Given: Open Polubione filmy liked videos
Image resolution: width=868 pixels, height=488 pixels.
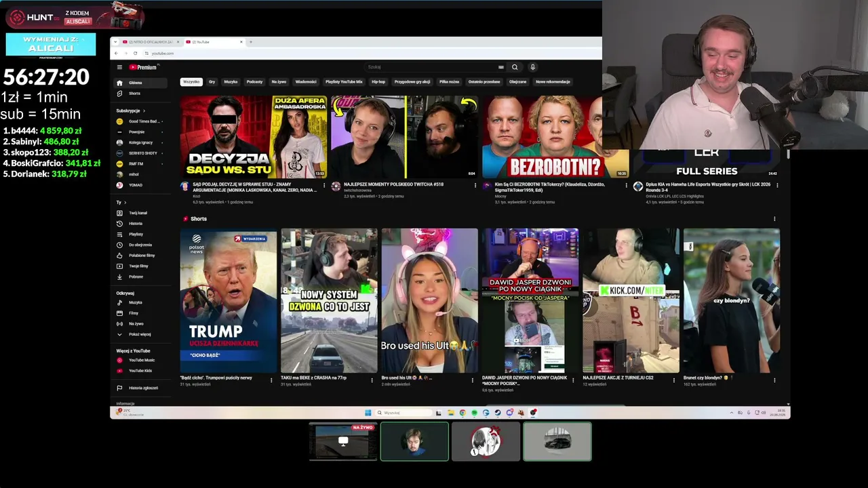Looking at the screenshot, I should tap(139, 256).
